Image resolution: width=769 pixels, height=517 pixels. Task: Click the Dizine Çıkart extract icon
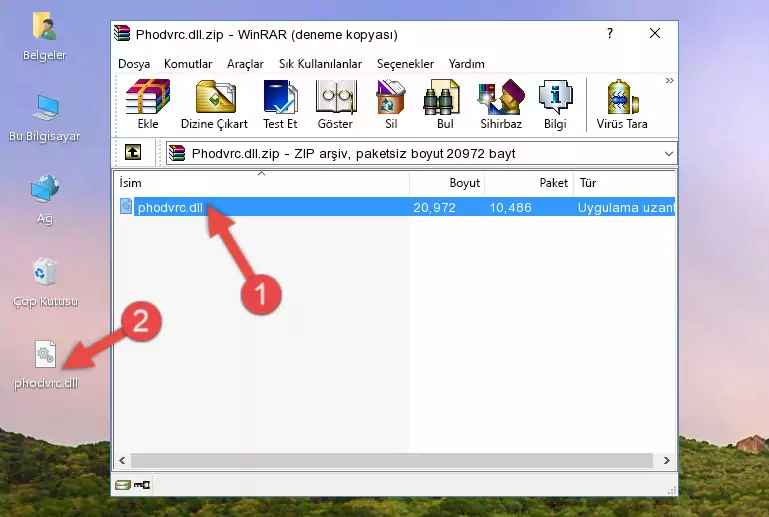point(214,104)
